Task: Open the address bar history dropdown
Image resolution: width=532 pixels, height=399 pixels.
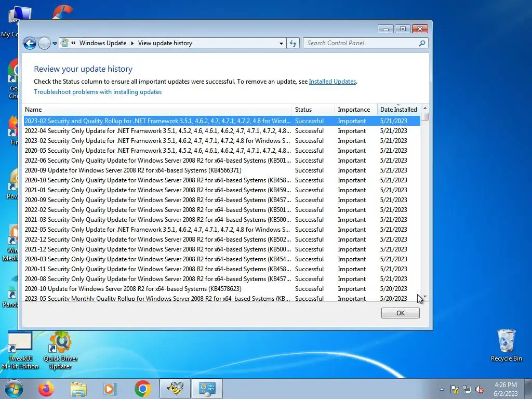Action: point(281,44)
